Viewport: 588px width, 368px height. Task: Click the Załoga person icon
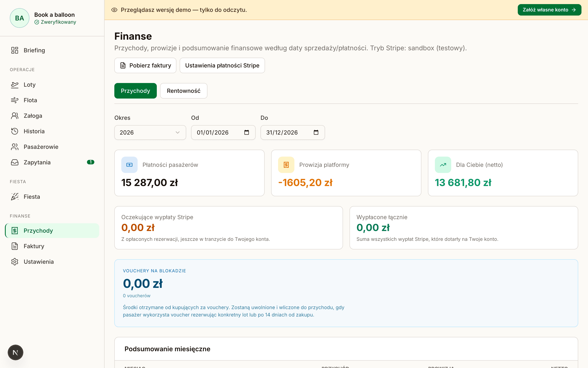[x=14, y=116]
